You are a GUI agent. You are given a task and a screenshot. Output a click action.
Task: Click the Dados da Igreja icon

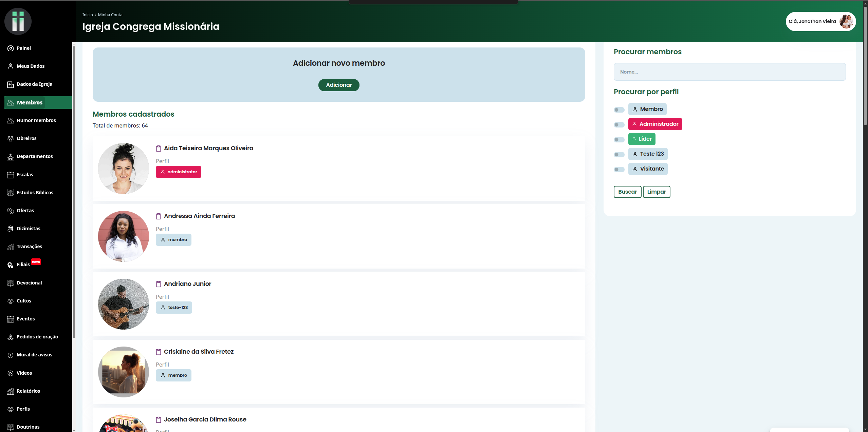click(11, 84)
